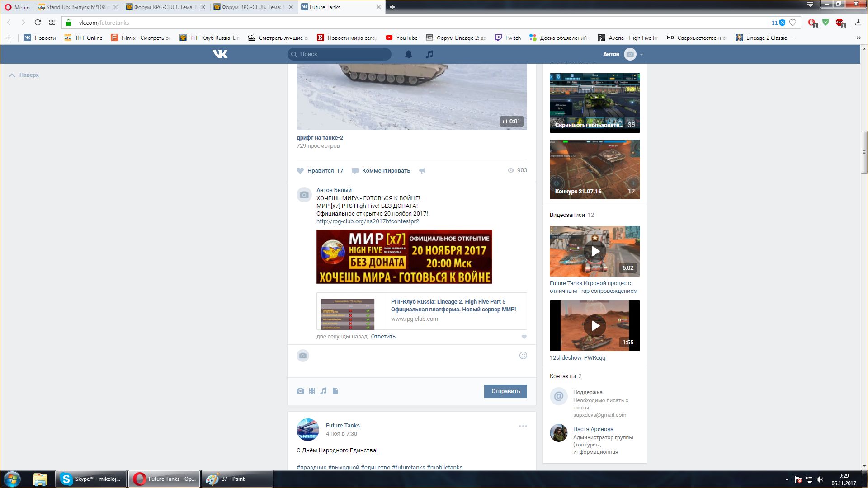
Task: Open ТНТ-Online bookmark
Action: (83, 38)
